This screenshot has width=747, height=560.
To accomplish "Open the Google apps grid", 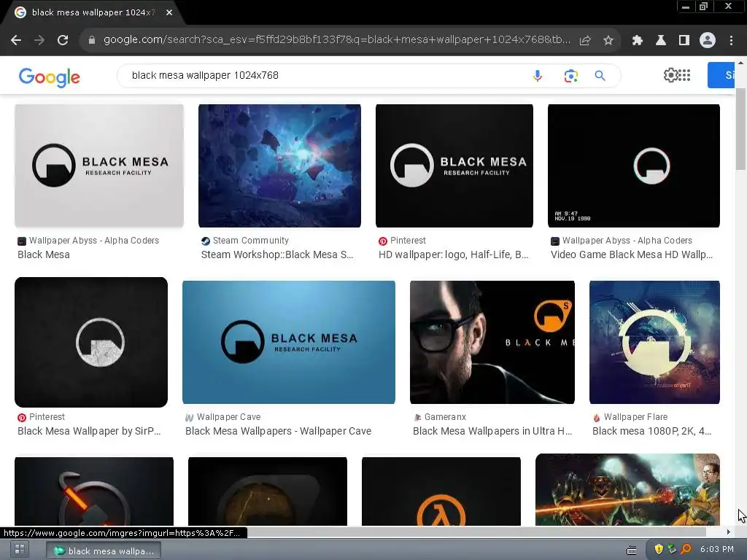I will tap(684, 75).
